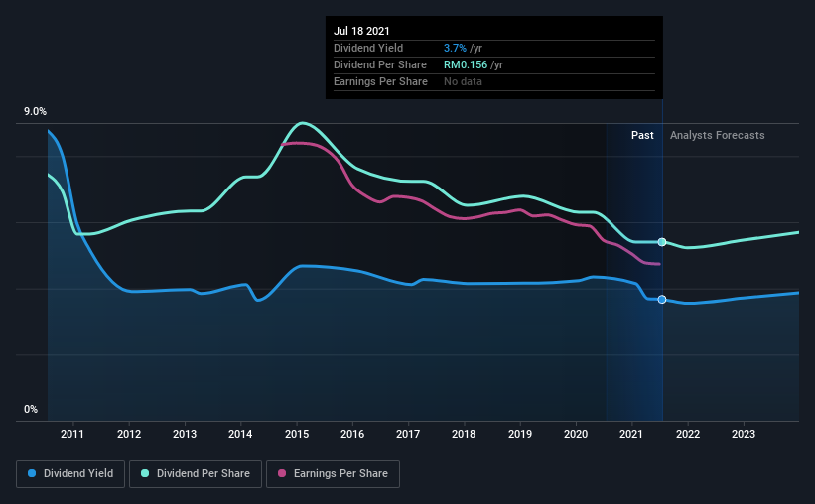Click the blue Dividend Yield legend dot
815x504 pixels.
click(32, 473)
